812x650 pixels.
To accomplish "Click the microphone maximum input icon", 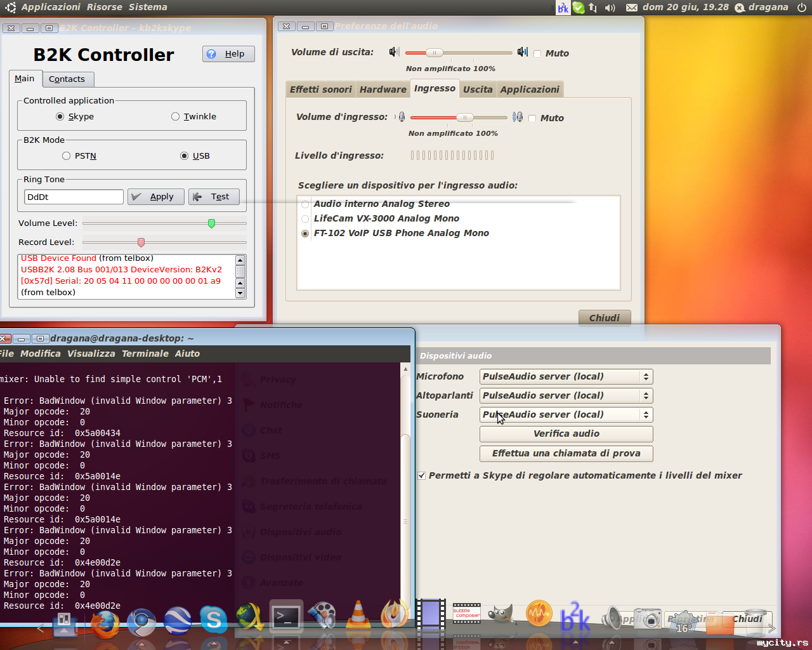I will pos(518,117).
